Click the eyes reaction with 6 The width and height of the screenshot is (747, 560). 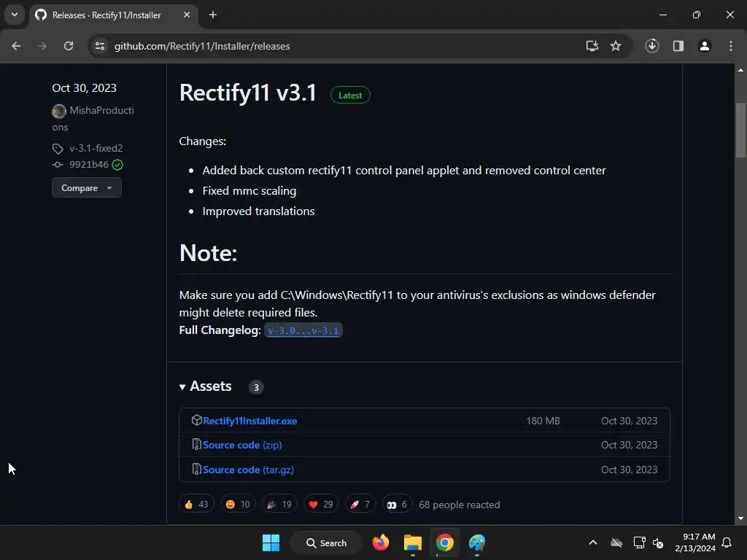coord(398,505)
